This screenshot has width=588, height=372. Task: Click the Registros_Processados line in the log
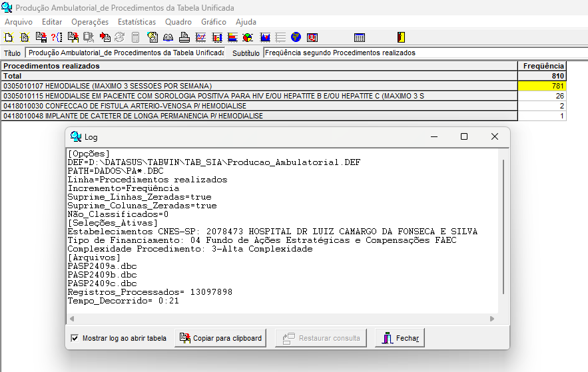pyautogui.click(x=150, y=292)
